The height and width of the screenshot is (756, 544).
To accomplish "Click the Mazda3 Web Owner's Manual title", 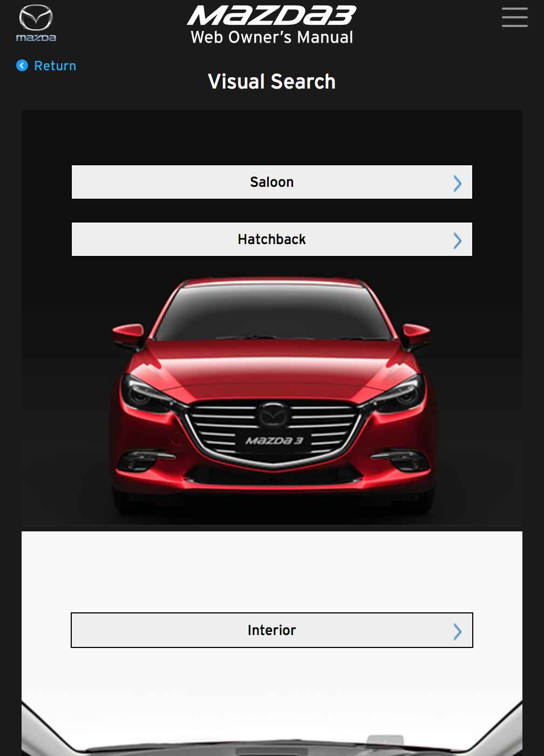I will click(272, 25).
